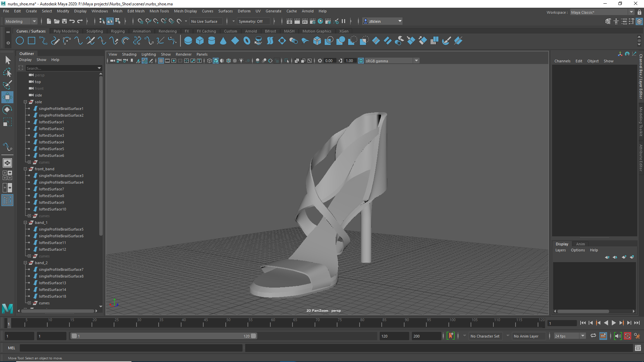Open the Modeling menu set dropdown

click(34, 21)
